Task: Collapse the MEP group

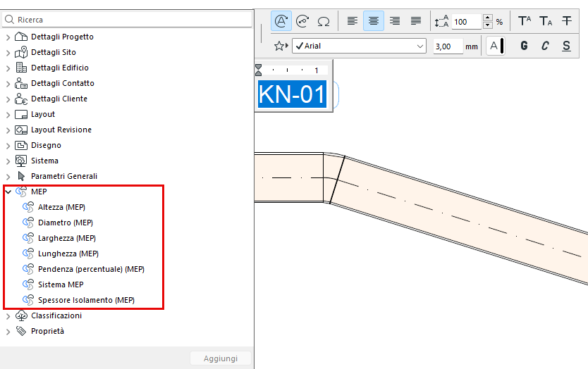Action: pos(8,192)
